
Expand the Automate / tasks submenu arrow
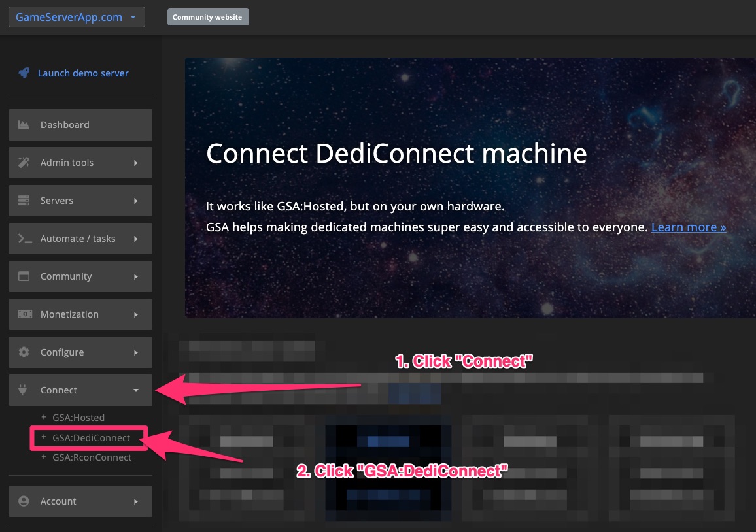[136, 239]
